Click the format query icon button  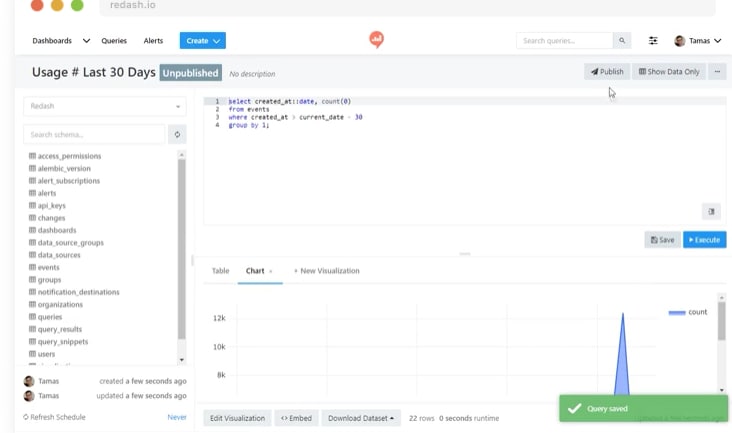tap(711, 211)
